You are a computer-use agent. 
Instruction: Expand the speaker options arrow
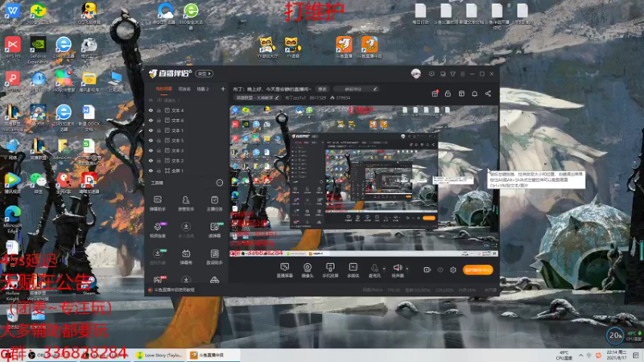[407, 269]
